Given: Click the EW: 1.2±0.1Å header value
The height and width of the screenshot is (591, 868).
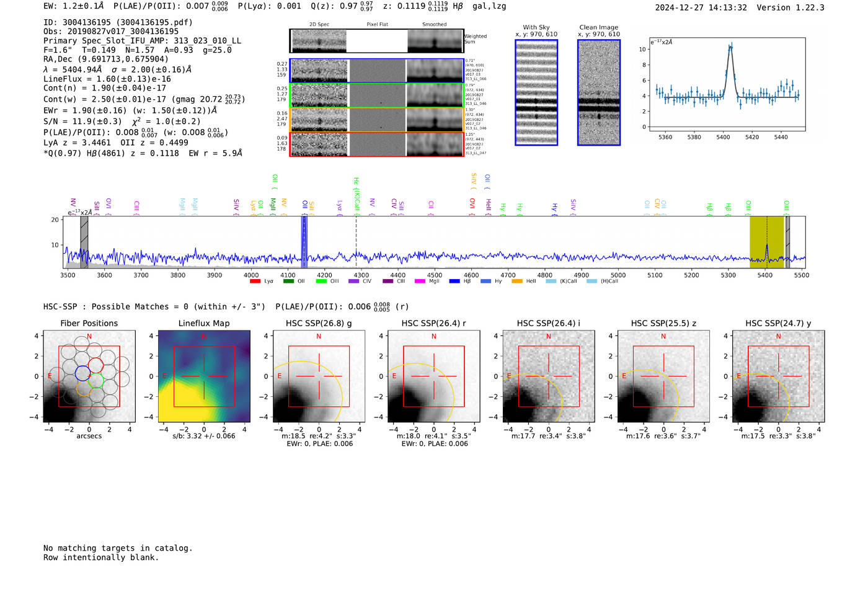Looking at the screenshot, I should pyautogui.click(x=74, y=6).
